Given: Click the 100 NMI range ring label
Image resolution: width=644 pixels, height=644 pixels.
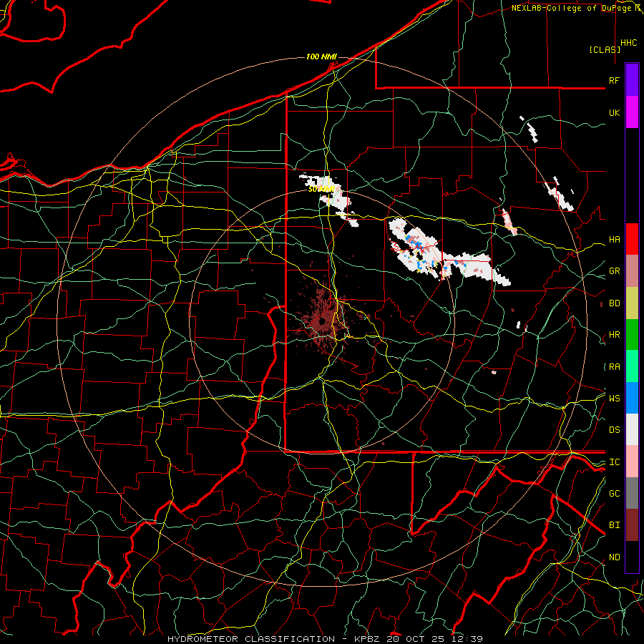Looking at the screenshot, I should pos(321,57).
